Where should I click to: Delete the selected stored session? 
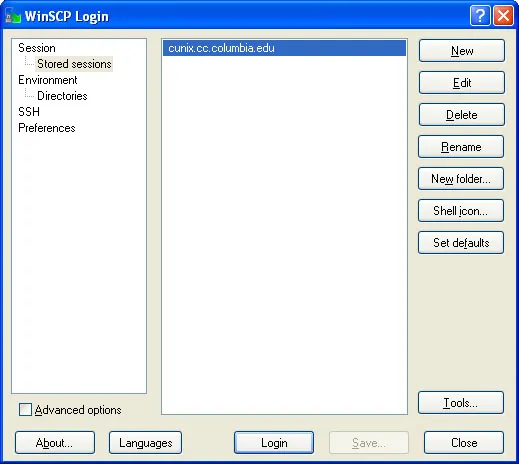[x=462, y=115]
